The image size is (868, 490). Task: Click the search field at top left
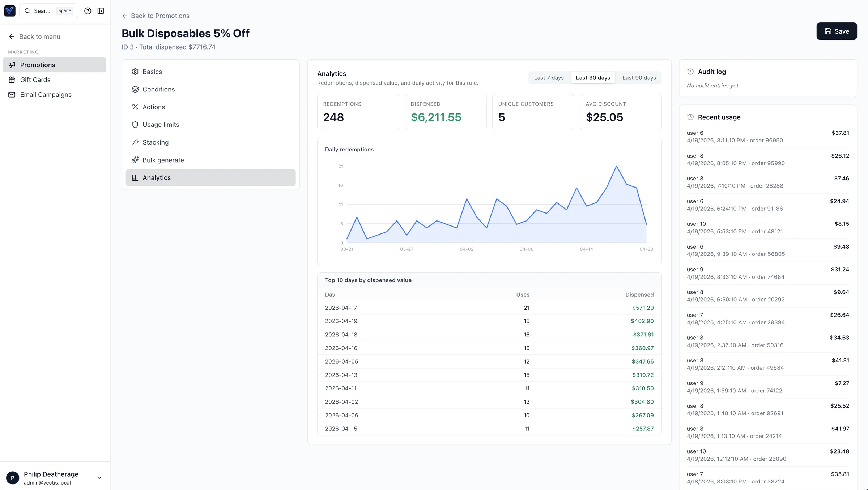[x=43, y=11]
